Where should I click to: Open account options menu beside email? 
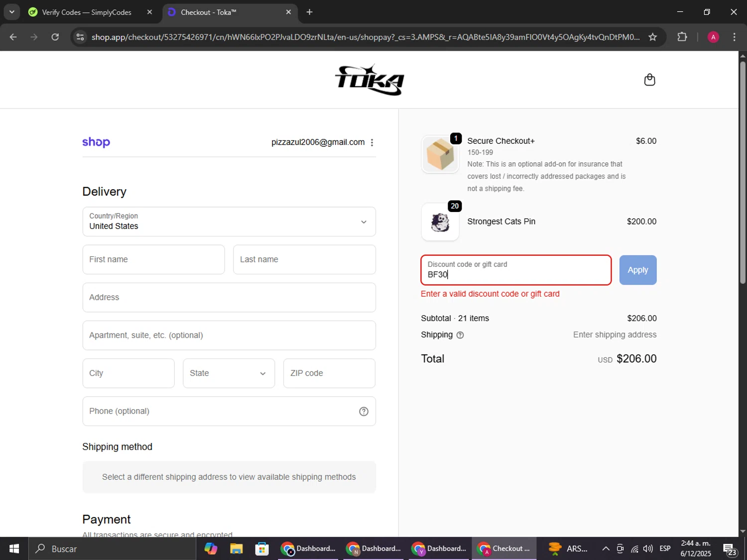tap(372, 142)
